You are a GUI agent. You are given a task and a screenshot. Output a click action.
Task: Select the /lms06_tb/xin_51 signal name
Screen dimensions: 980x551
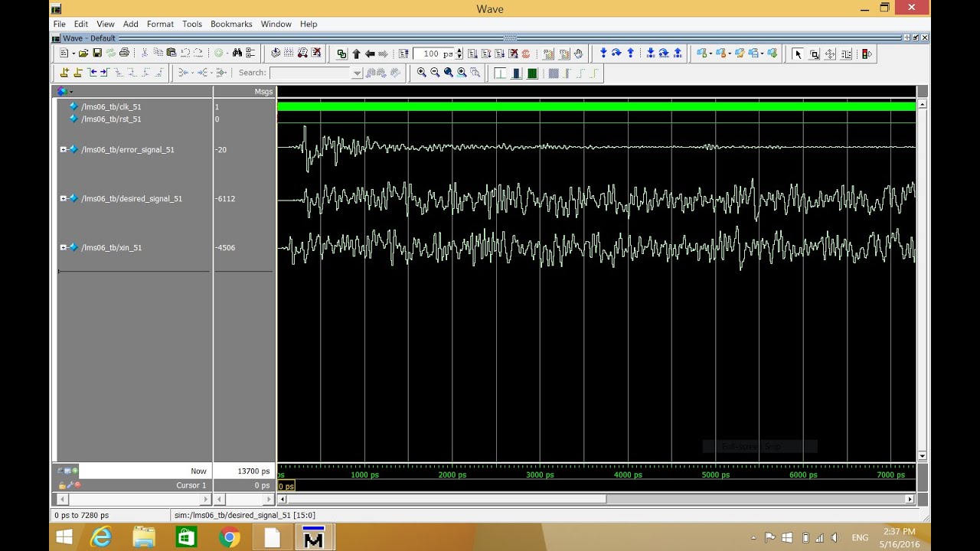112,247
